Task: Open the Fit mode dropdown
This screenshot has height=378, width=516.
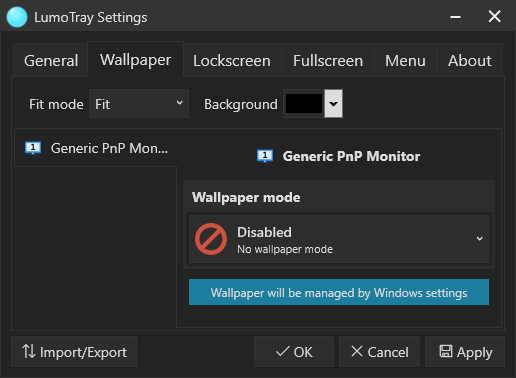Action: (x=139, y=104)
